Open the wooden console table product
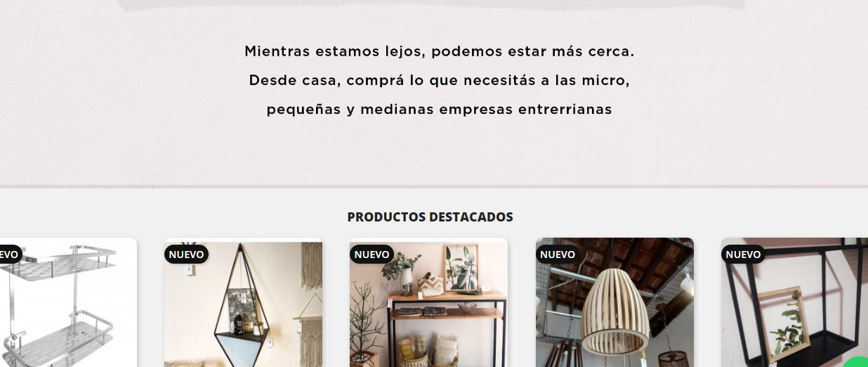This screenshot has width=868, height=367. tap(428, 302)
